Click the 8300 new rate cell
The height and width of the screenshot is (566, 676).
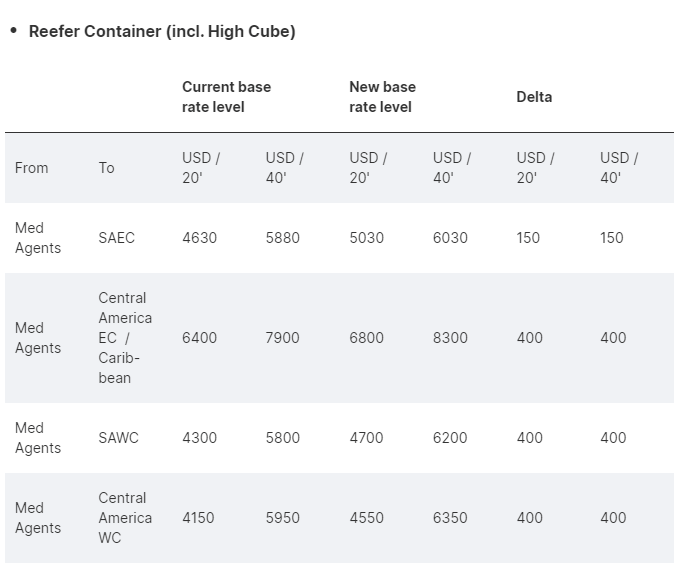[450, 338]
